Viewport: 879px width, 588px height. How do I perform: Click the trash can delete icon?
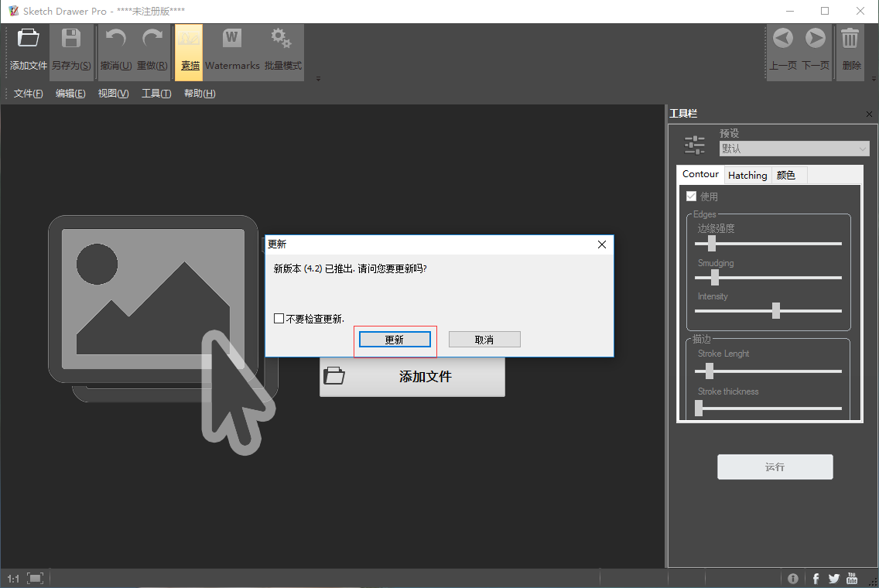[851, 39]
